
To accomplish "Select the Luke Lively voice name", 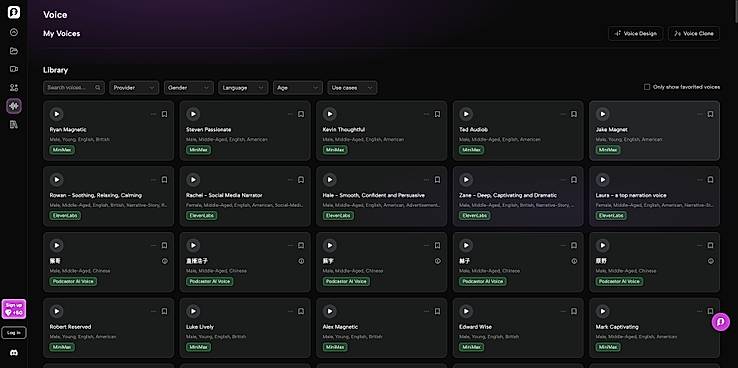I will click(200, 327).
